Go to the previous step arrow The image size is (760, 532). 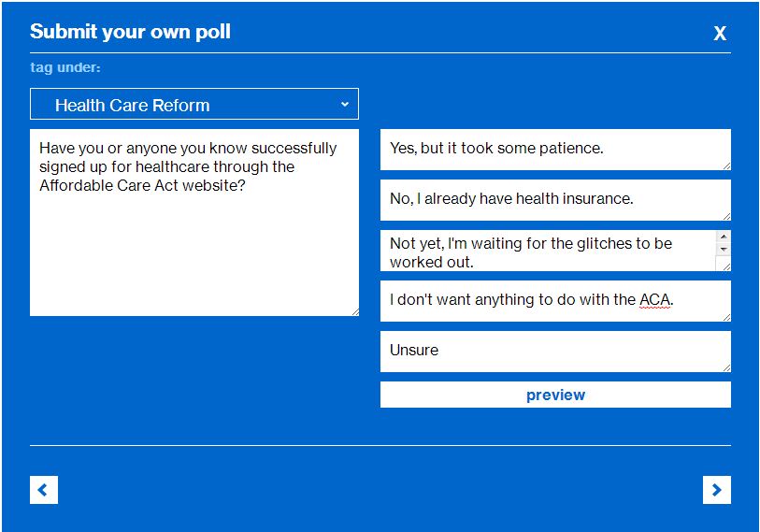click(x=44, y=489)
